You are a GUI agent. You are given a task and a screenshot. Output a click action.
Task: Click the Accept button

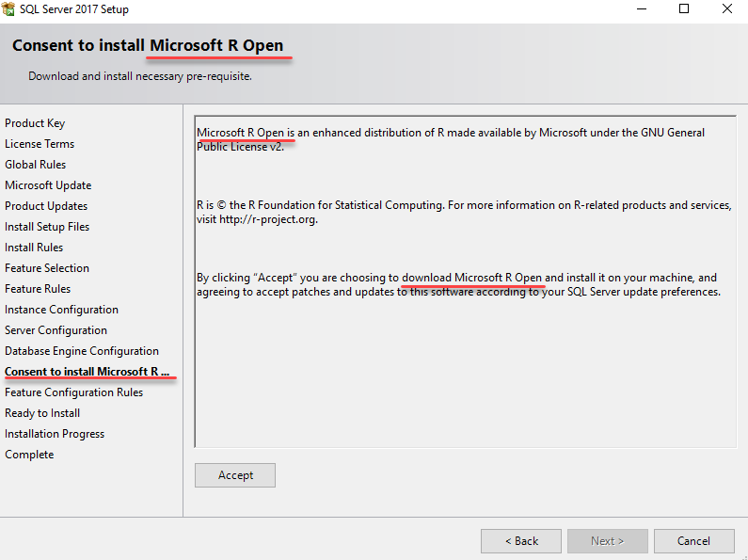[x=235, y=475]
